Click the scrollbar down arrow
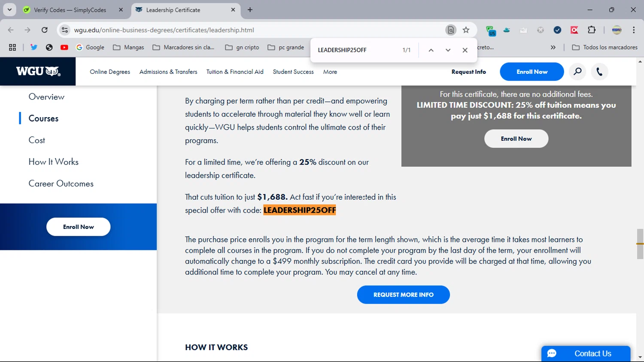The image size is (644, 362). click(x=640, y=357)
